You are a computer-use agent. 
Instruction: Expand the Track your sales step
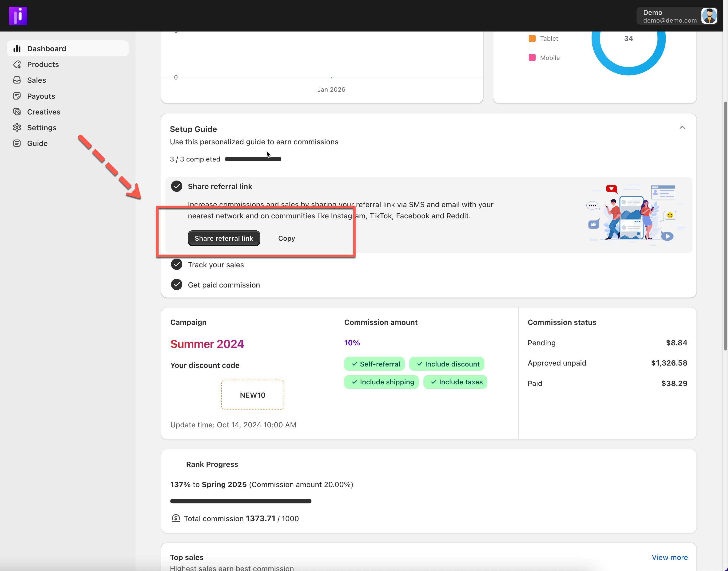tap(216, 264)
